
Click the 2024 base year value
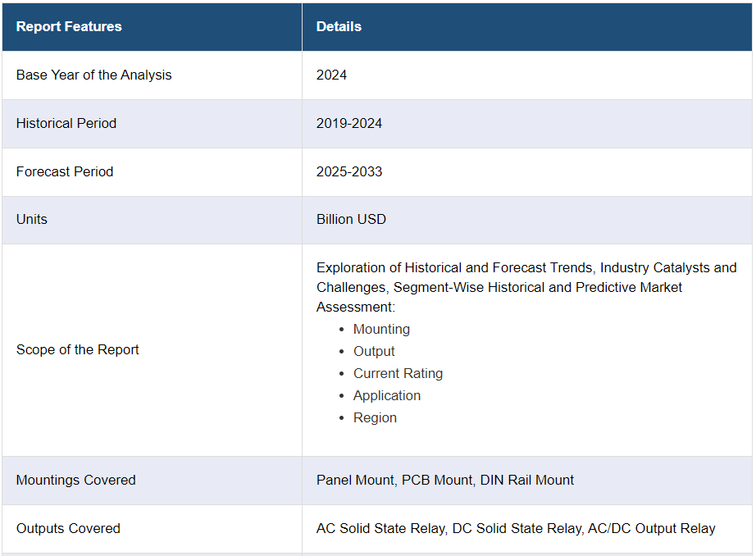click(x=331, y=75)
